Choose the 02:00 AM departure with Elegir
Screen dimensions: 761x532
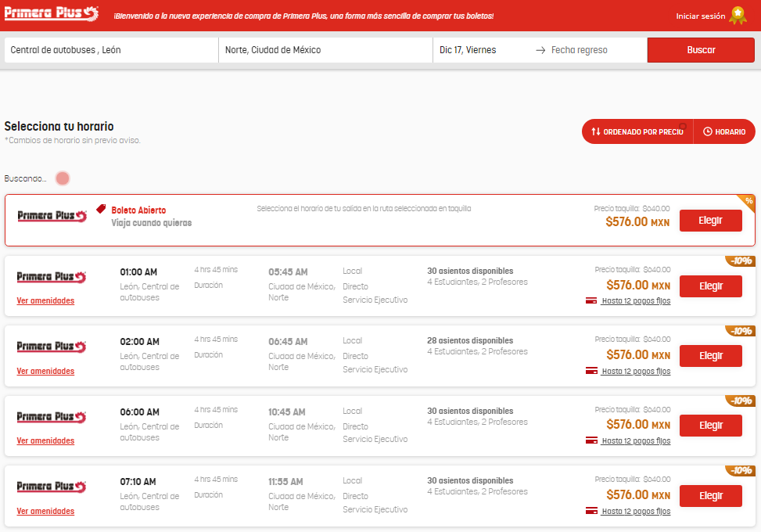710,356
